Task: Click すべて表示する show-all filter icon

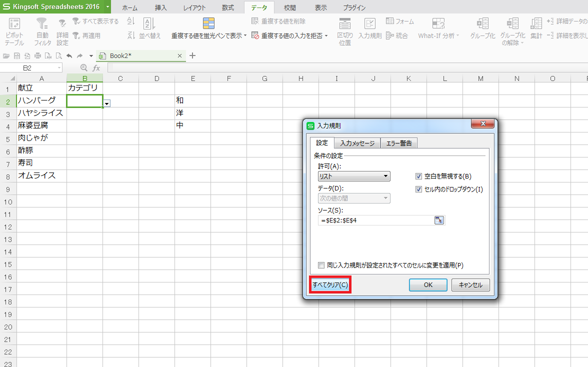Action: click(x=76, y=21)
